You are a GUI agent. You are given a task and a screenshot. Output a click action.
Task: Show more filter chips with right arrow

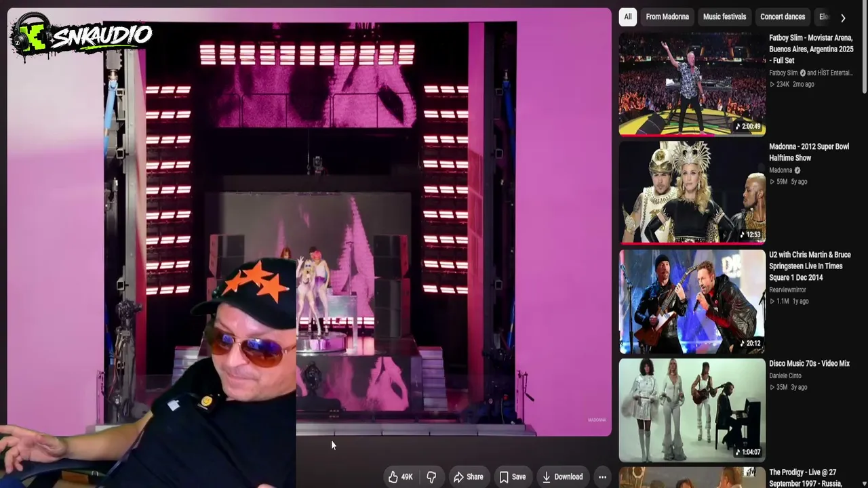(843, 18)
